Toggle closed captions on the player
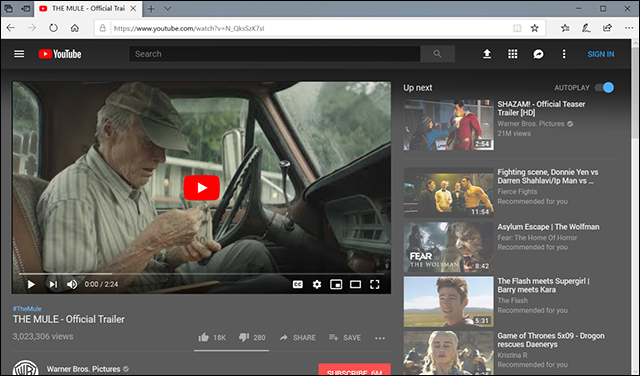 [x=298, y=284]
